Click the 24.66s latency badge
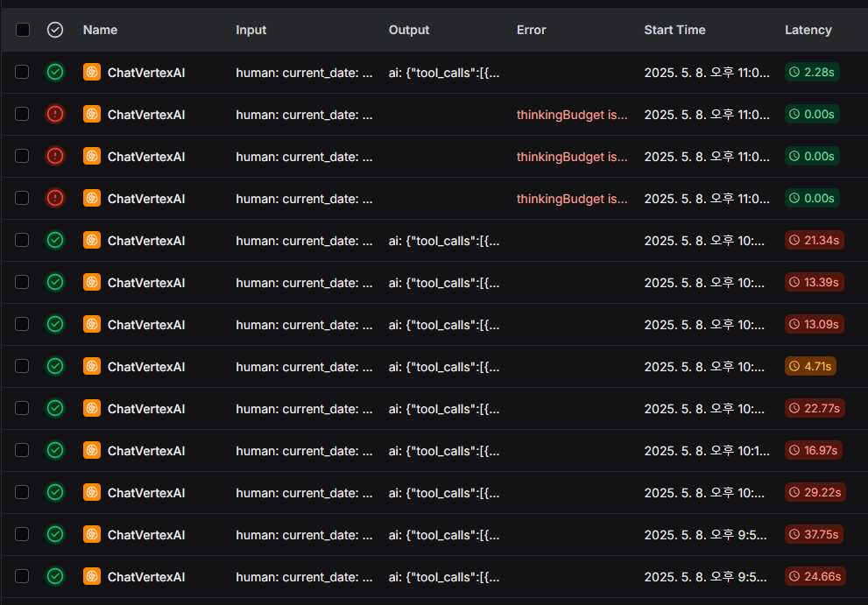The width and height of the screenshot is (868, 605). [x=815, y=577]
